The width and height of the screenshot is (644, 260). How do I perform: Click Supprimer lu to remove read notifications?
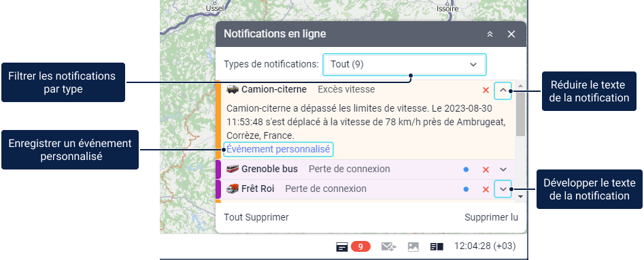click(491, 217)
